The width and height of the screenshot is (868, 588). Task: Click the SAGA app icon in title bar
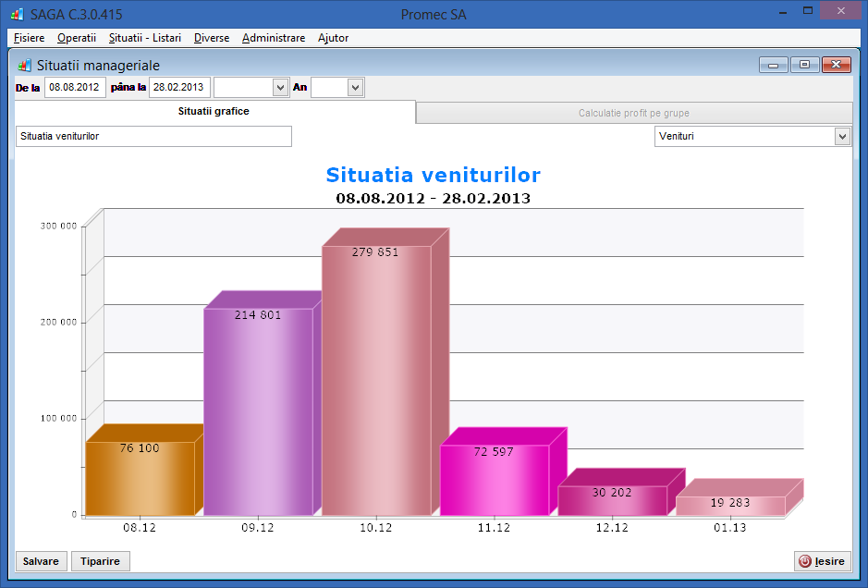16,15
